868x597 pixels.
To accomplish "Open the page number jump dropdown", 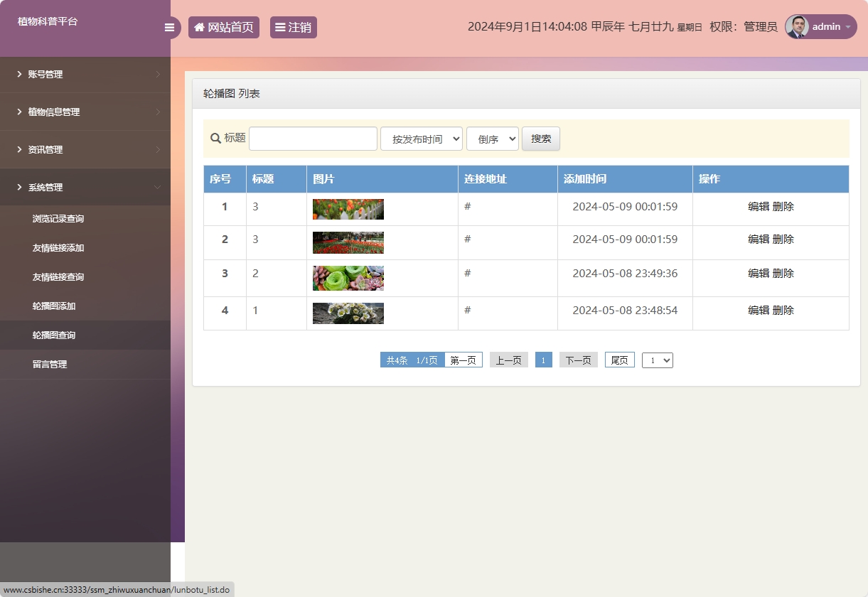I will (x=658, y=360).
